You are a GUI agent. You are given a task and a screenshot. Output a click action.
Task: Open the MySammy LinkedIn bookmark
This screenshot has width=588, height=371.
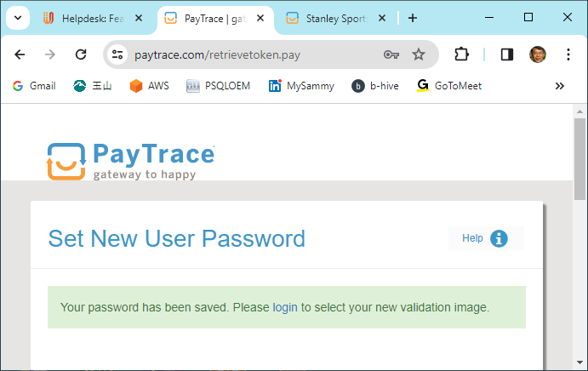tap(301, 86)
